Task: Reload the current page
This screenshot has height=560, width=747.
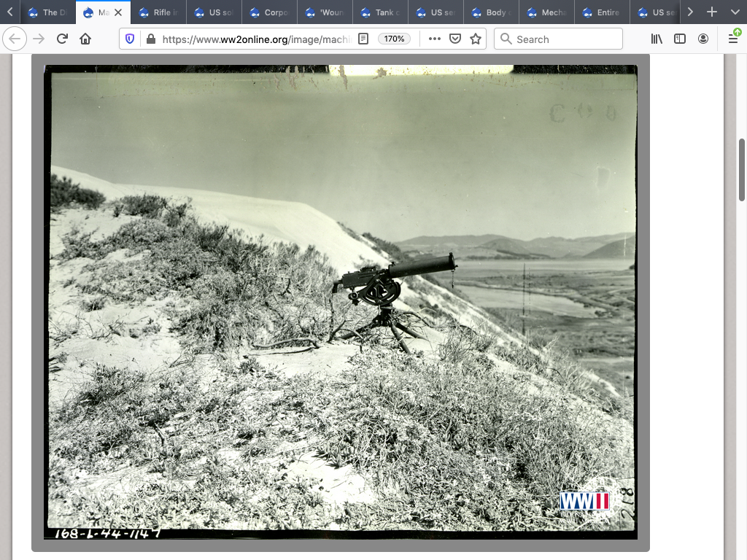Action: 62,39
